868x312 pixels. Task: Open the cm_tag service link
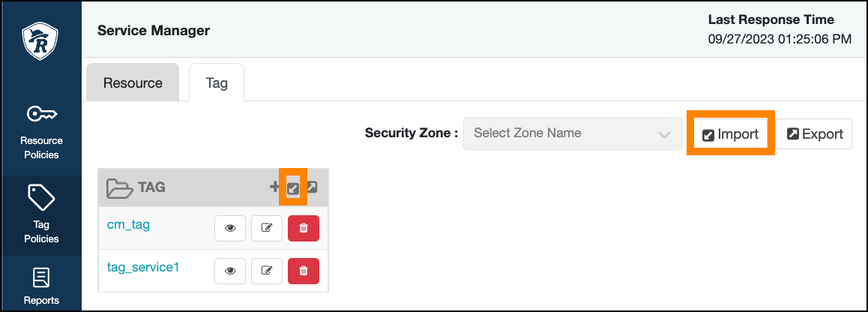pos(129,225)
